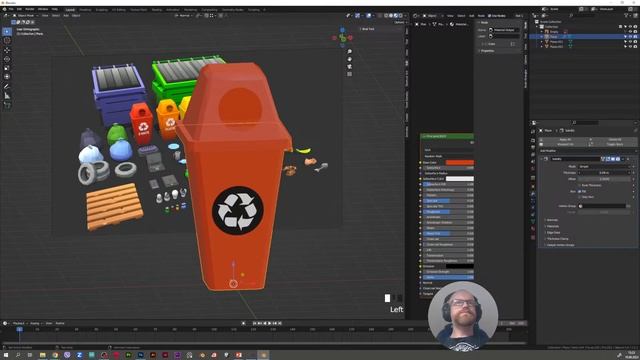The image size is (640, 360).
Task: Select the Cursor tool
Action: [x=7, y=40]
